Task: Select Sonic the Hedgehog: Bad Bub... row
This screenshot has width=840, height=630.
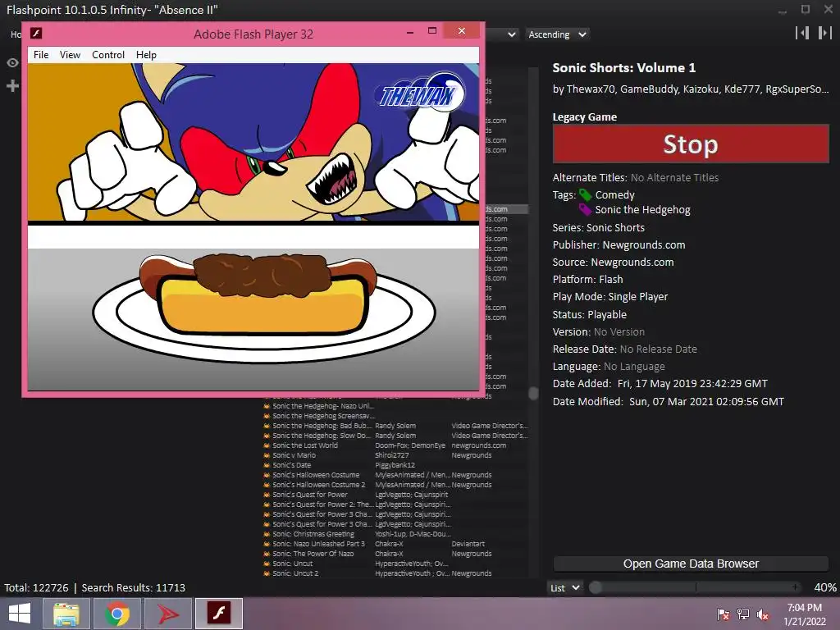Action: pos(395,426)
